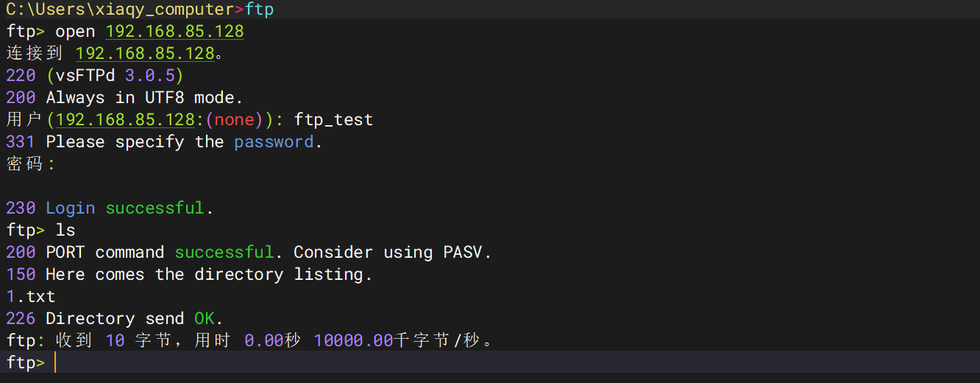Click the IP address in the 用户 prompt line
Viewport: 980px width, 383px height.
124,120
